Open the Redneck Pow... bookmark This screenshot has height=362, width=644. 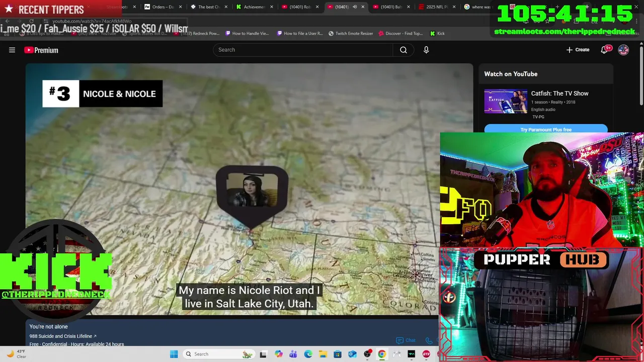click(x=196, y=34)
